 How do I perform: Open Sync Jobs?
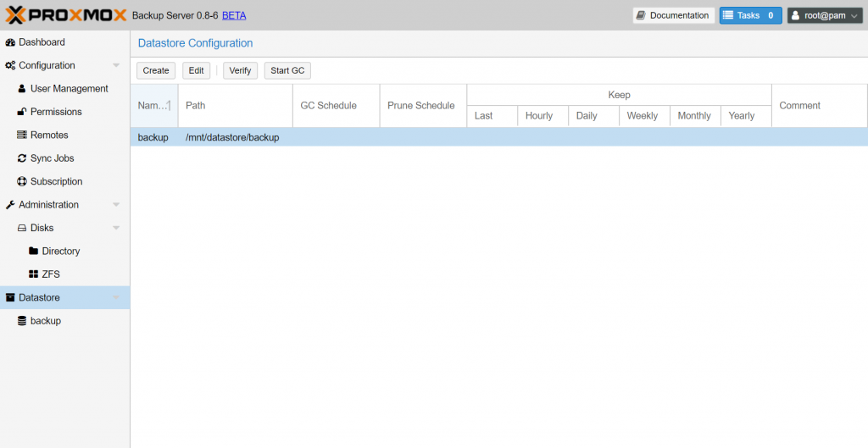point(64,158)
